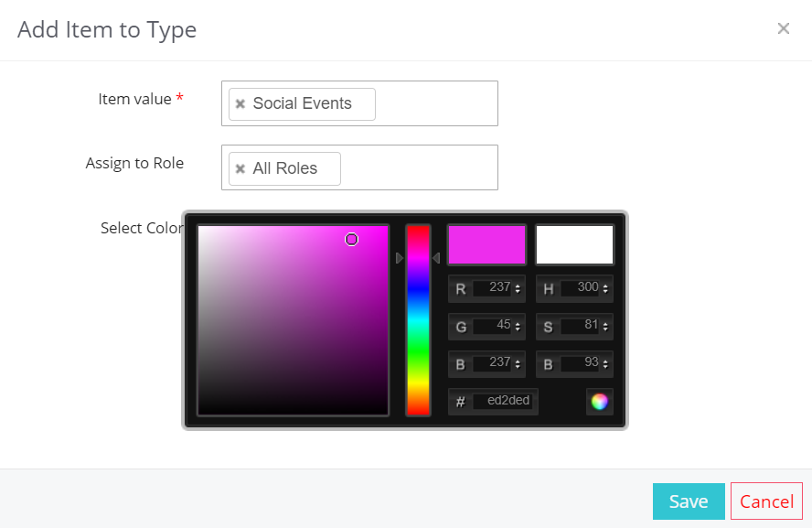The image size is (812, 528).
Task: Adjust the Hue value stepper
Action: (x=605, y=289)
